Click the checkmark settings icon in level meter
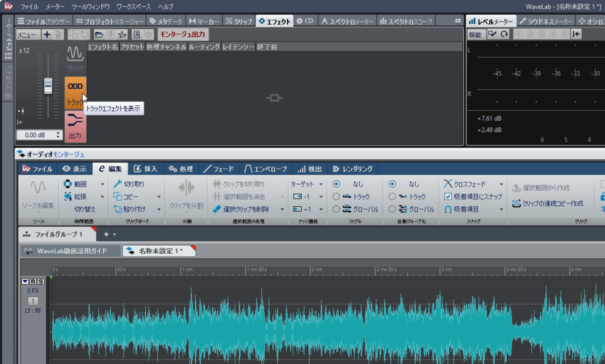Screen dimensions: 605x364 tap(492, 34)
